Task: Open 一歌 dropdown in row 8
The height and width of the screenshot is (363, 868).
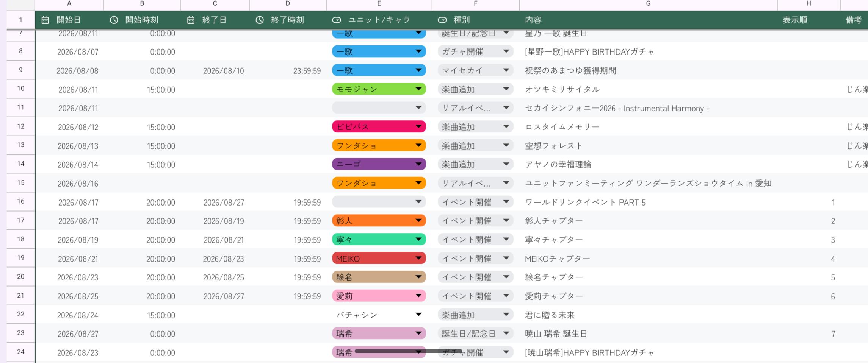Action: point(379,51)
